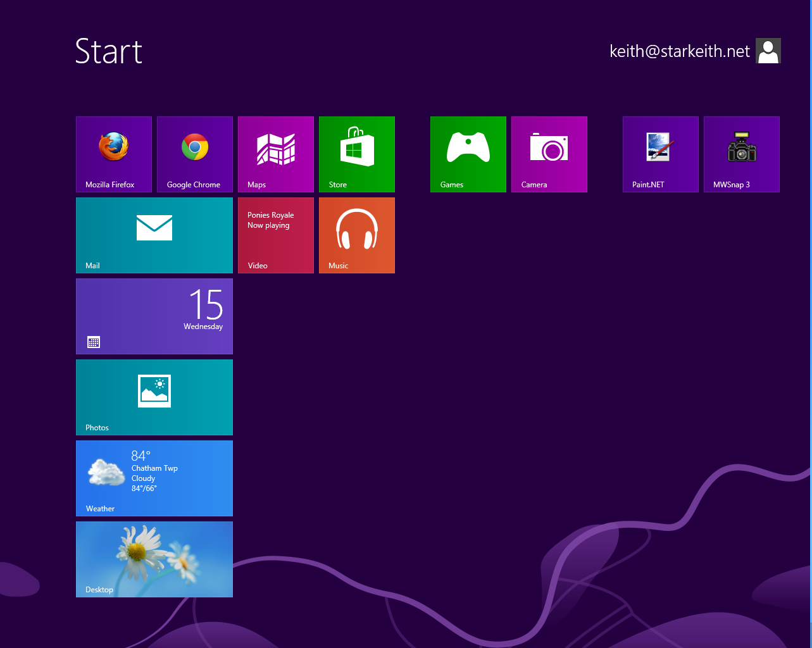812x648 pixels.
Task: Open the Camera app
Action: (549, 154)
